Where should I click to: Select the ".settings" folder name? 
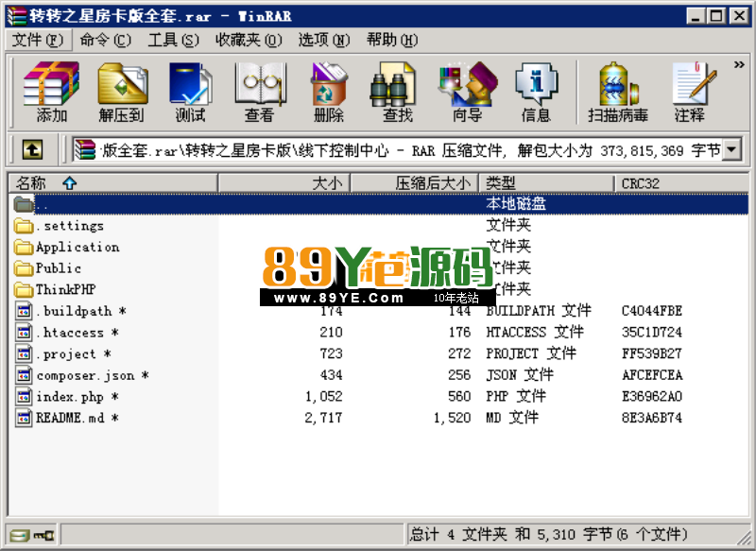[x=70, y=226]
